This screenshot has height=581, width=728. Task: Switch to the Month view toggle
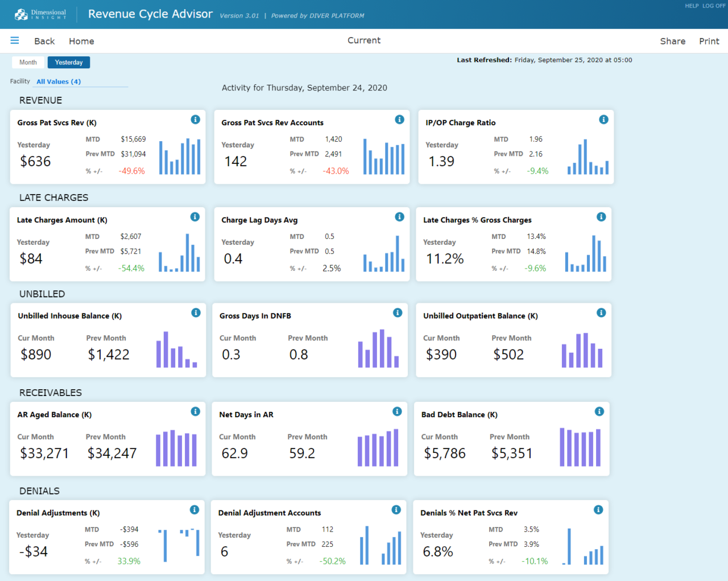coord(28,62)
